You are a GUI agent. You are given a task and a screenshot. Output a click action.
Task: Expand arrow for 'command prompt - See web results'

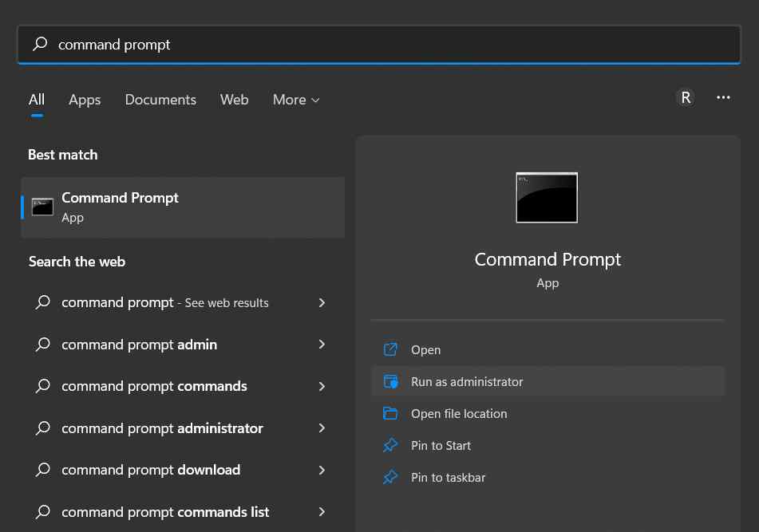click(x=322, y=303)
